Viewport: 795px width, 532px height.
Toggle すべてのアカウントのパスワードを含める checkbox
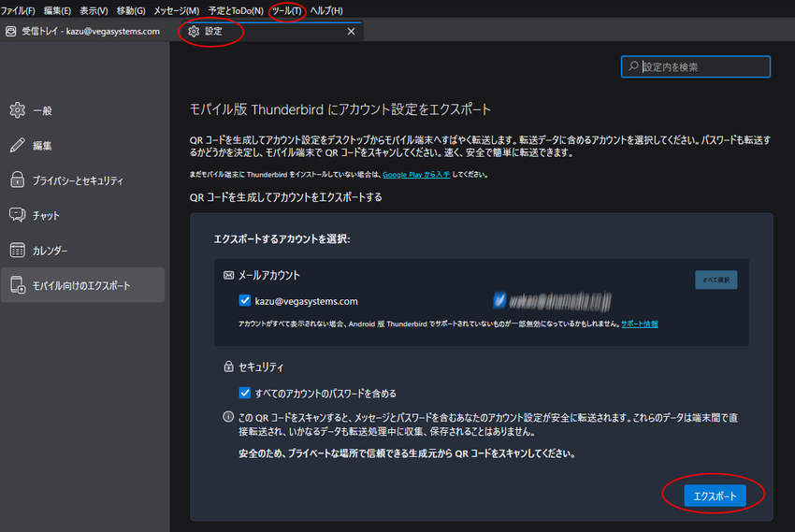[x=245, y=393]
